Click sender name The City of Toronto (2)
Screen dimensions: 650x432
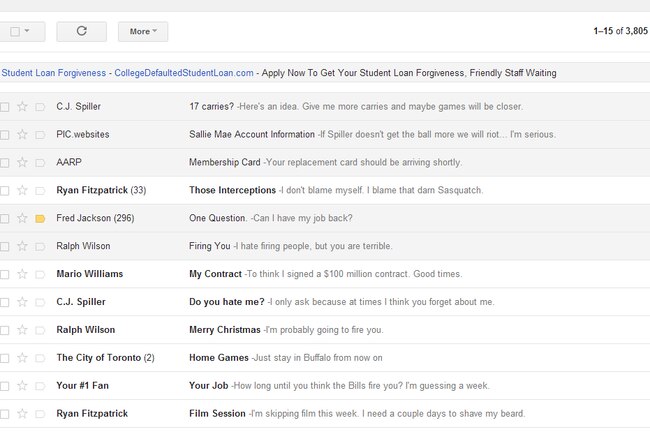[x=105, y=358]
